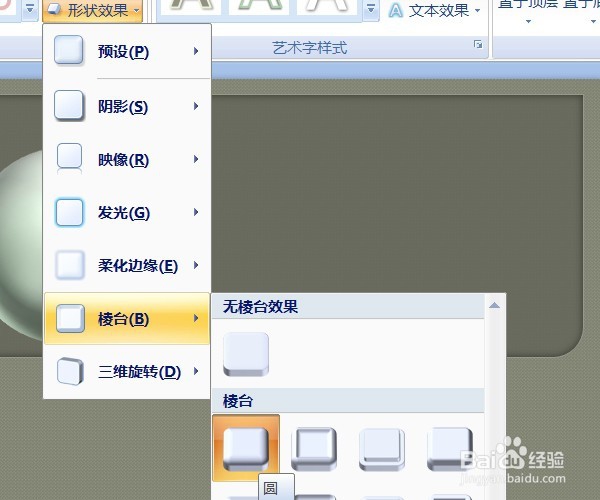Image resolution: width=600 pixels, height=500 pixels.
Task: Choose the no-bevel thumbnail under 无棱台效果
Action: click(x=246, y=354)
